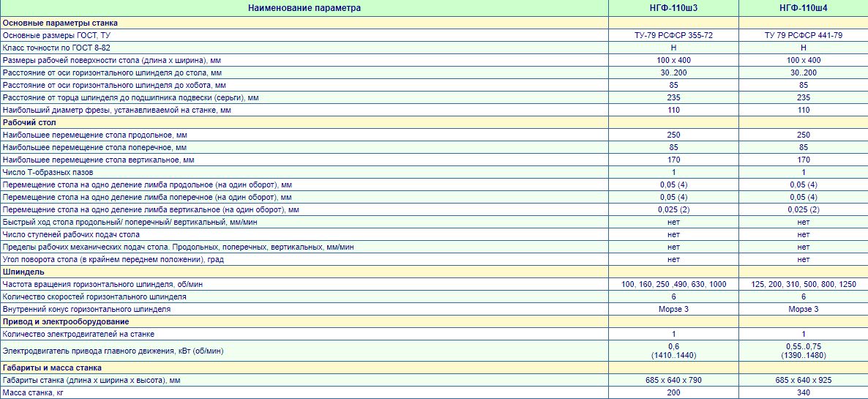This screenshot has width=868, height=399.
Task: Select the "685 x 640 x 925" dimensions cell
Action: tap(804, 380)
